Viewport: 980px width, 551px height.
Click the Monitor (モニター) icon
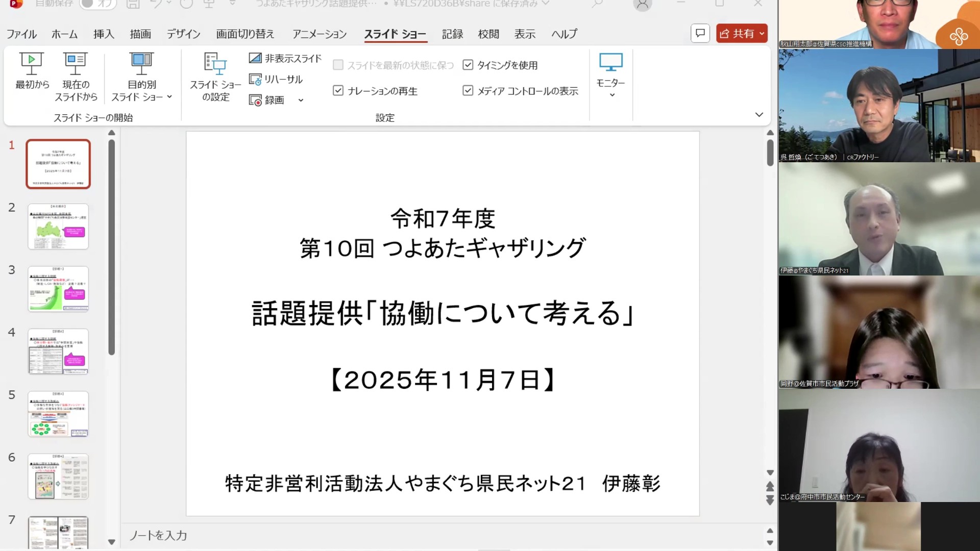click(610, 63)
